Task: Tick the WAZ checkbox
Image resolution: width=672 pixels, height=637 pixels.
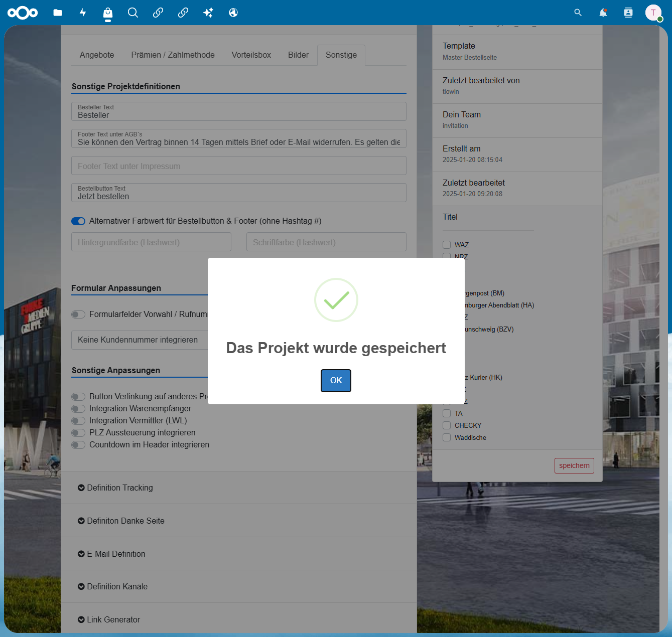Action: [x=447, y=245]
